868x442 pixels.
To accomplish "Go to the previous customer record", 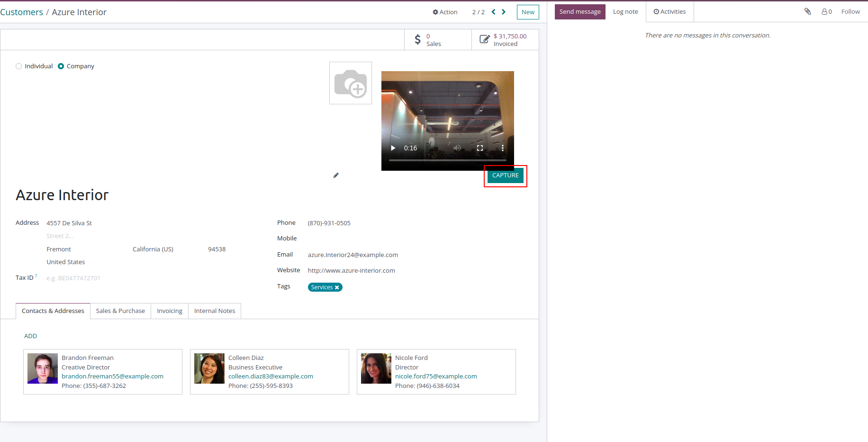I will pos(493,12).
